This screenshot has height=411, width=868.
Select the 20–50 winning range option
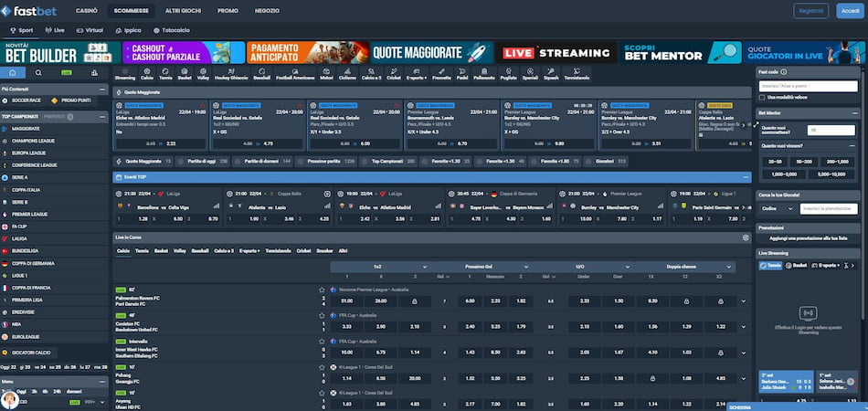(x=775, y=162)
